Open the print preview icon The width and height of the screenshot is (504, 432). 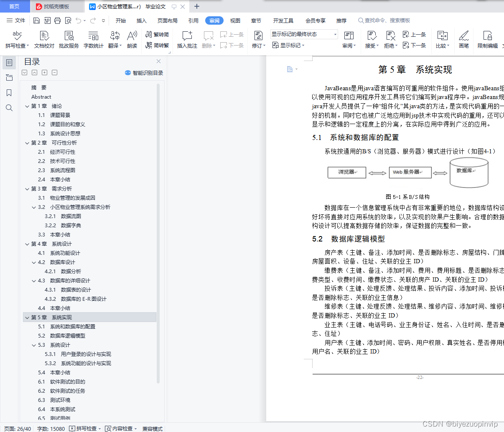(x=68, y=20)
